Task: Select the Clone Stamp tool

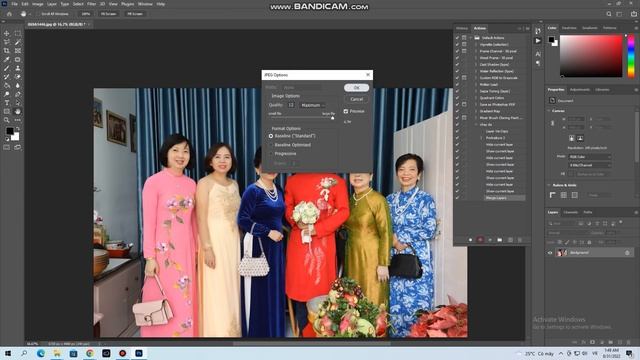Action: pyautogui.click(x=18, y=68)
